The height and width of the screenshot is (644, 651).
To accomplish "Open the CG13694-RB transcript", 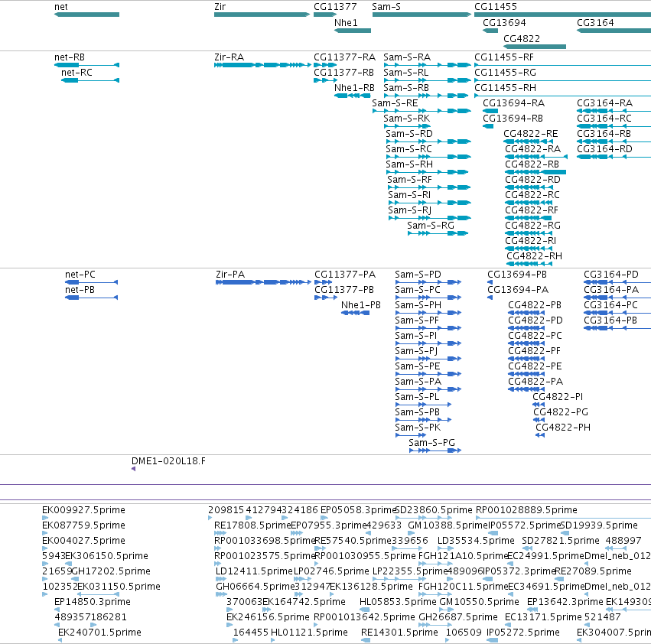I will [488, 126].
